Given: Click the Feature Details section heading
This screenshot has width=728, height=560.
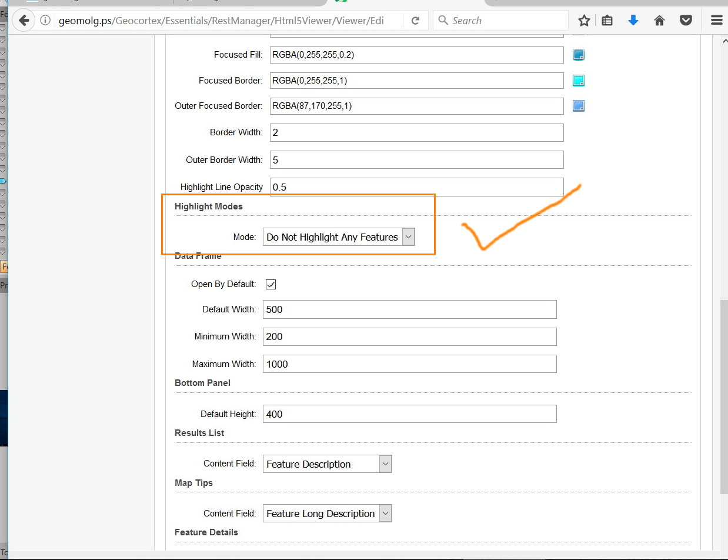Looking at the screenshot, I should pyautogui.click(x=206, y=532).
